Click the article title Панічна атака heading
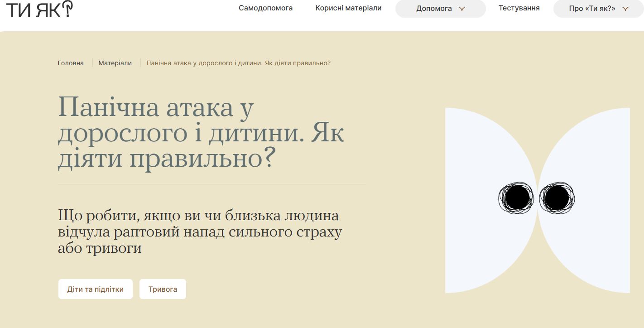The height and width of the screenshot is (328, 644). pyautogui.click(x=201, y=134)
